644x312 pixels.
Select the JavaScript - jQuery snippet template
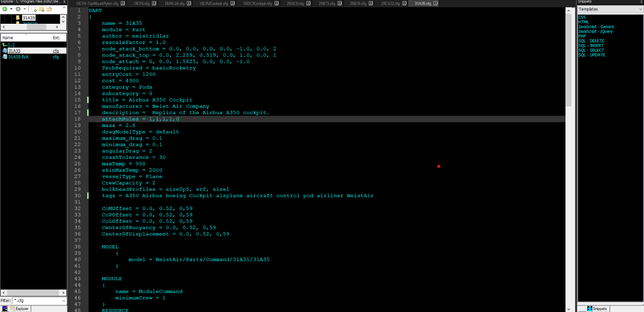click(596, 31)
